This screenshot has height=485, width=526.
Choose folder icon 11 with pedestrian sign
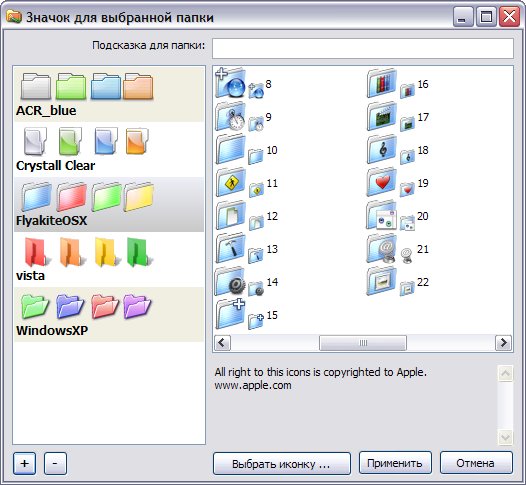(230, 182)
